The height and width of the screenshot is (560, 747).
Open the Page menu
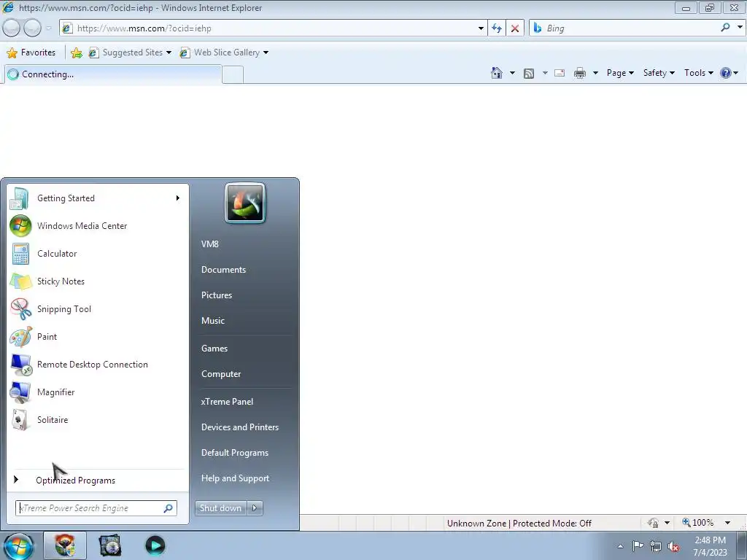coord(620,73)
